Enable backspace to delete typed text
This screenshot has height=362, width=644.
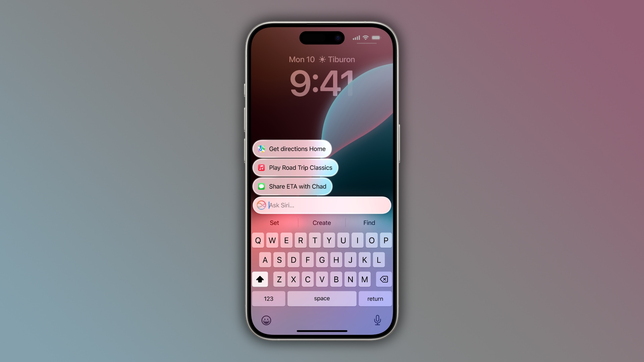pos(383,279)
